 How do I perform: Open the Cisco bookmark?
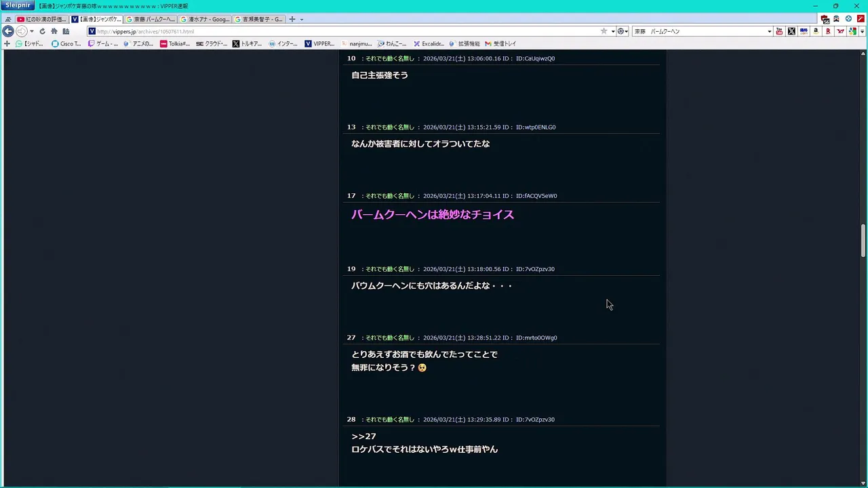[x=66, y=43]
